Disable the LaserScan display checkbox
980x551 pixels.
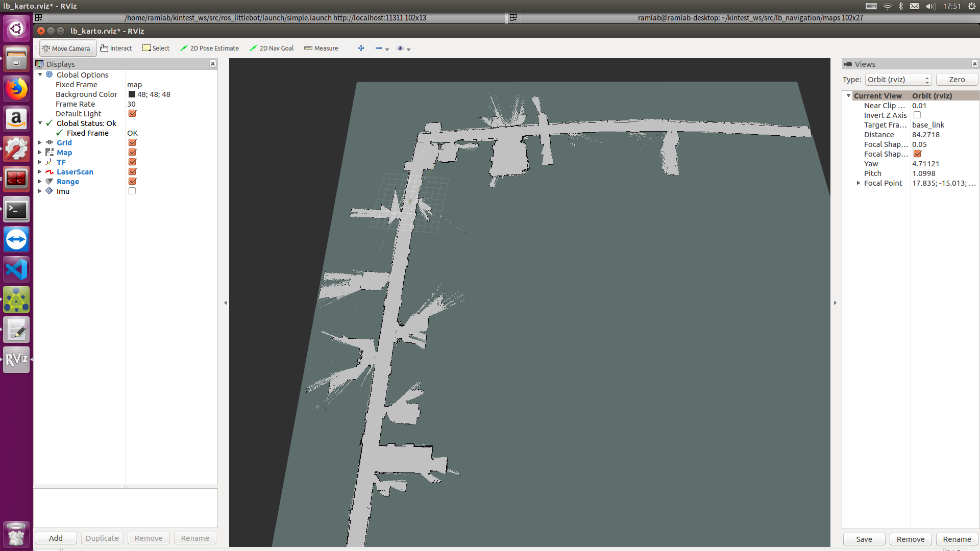132,172
